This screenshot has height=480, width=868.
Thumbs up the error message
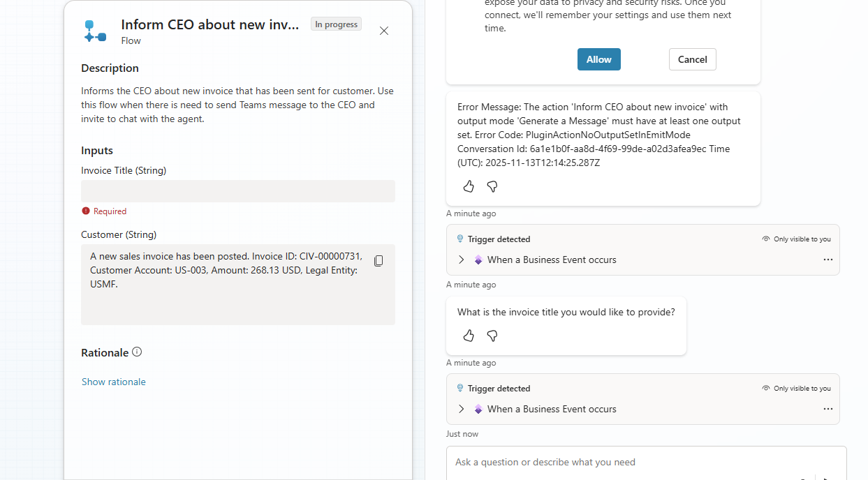pyautogui.click(x=469, y=186)
